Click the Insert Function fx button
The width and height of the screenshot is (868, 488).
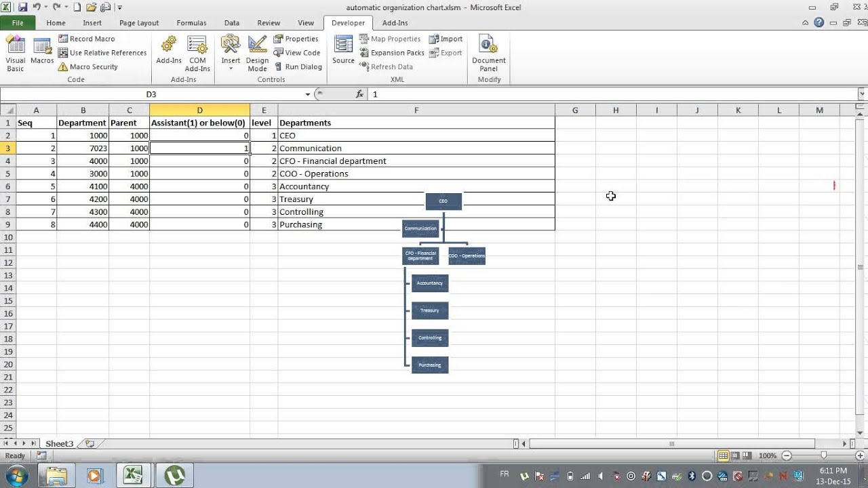(x=360, y=94)
